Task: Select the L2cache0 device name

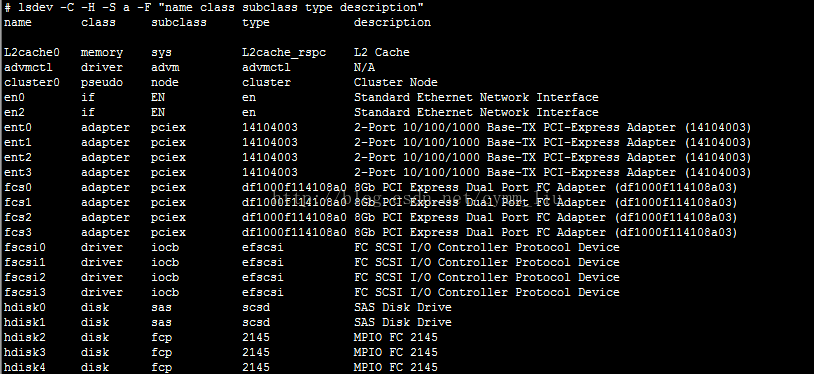Action: pyautogui.click(x=32, y=52)
